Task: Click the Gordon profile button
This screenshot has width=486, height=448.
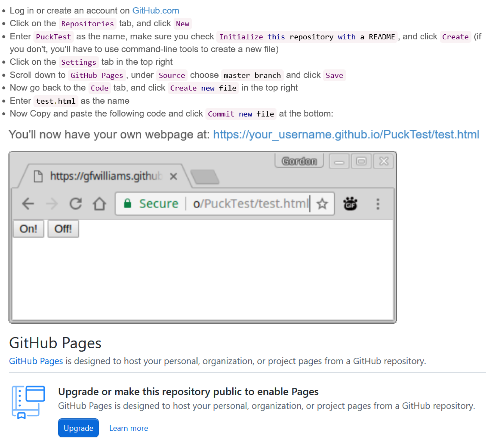Action: (299, 161)
